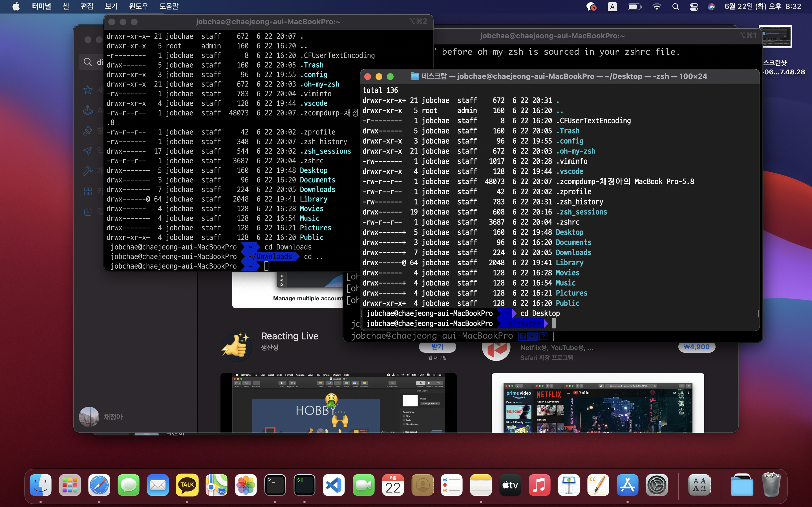812x507 pixels.
Task: Open KakaoTalk from the dock
Action: point(187,484)
